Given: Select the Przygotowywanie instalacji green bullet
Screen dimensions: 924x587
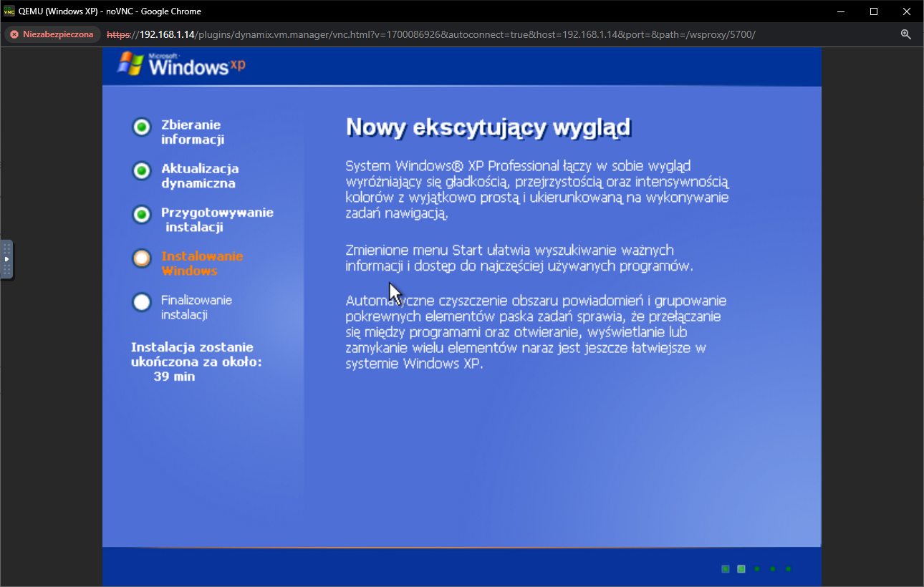Looking at the screenshot, I should tap(142, 214).
